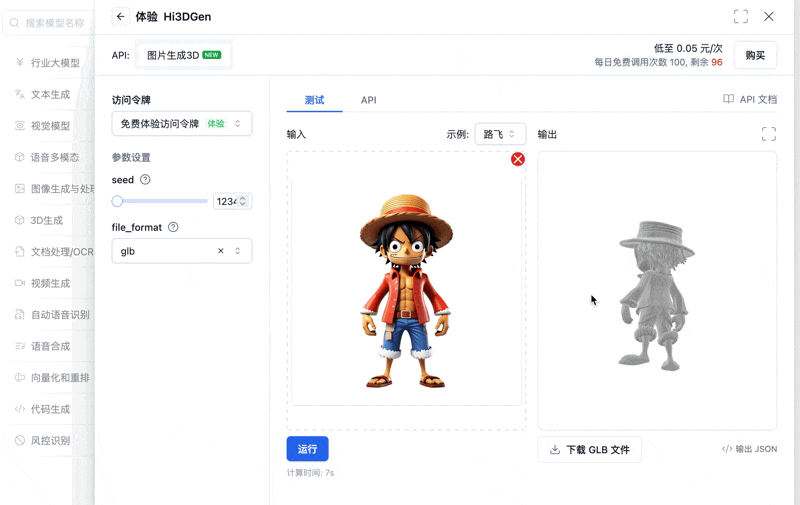Click the 下载 GLB 文件 download button
Viewport: 800px width, 505px height.
(x=589, y=449)
